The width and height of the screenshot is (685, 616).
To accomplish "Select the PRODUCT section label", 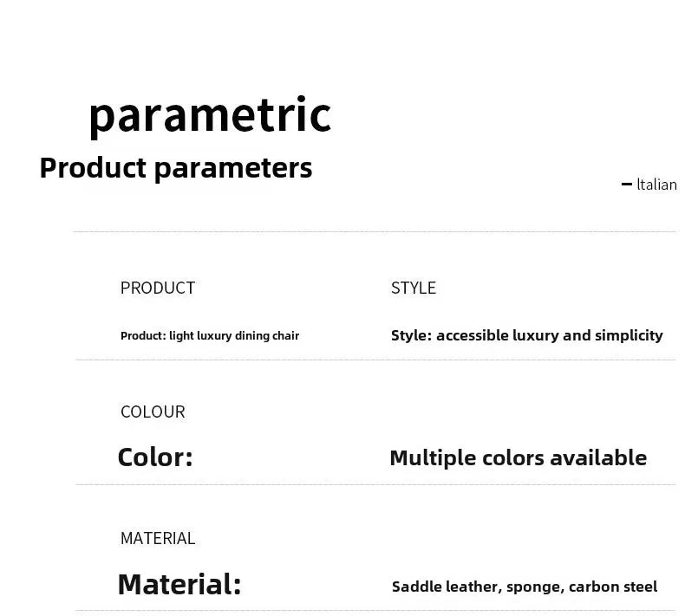I will pos(158,289).
